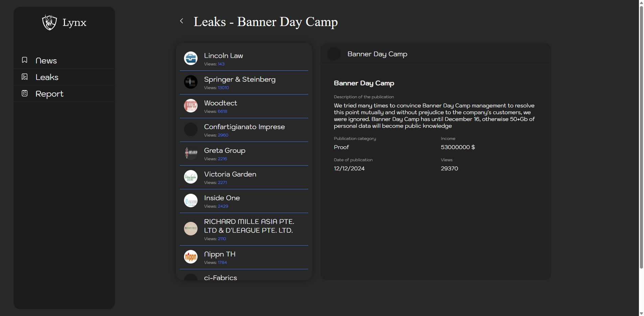Screen dimensions: 644x316
Task: Click the Banner Day Camp header avatar
Action: point(334,54)
